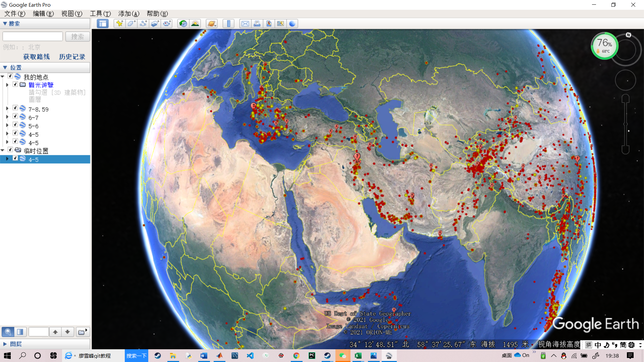Click the Record a Tour camera icon
Image resolution: width=644 pixels, height=362 pixels.
(x=167, y=23)
